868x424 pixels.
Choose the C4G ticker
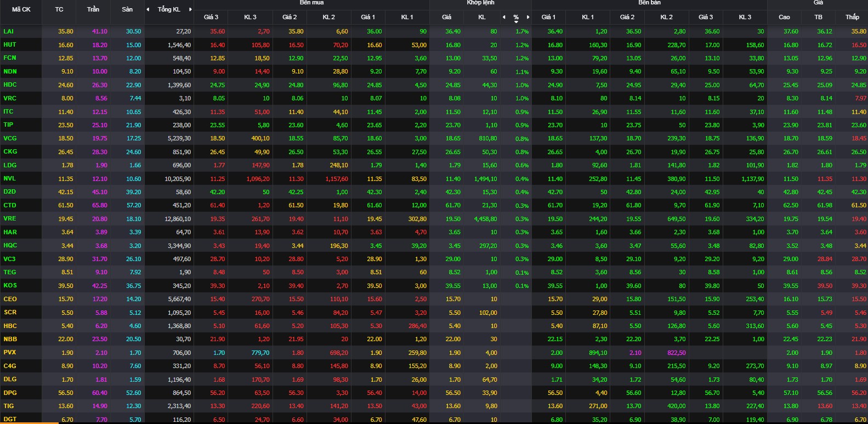pos(10,366)
